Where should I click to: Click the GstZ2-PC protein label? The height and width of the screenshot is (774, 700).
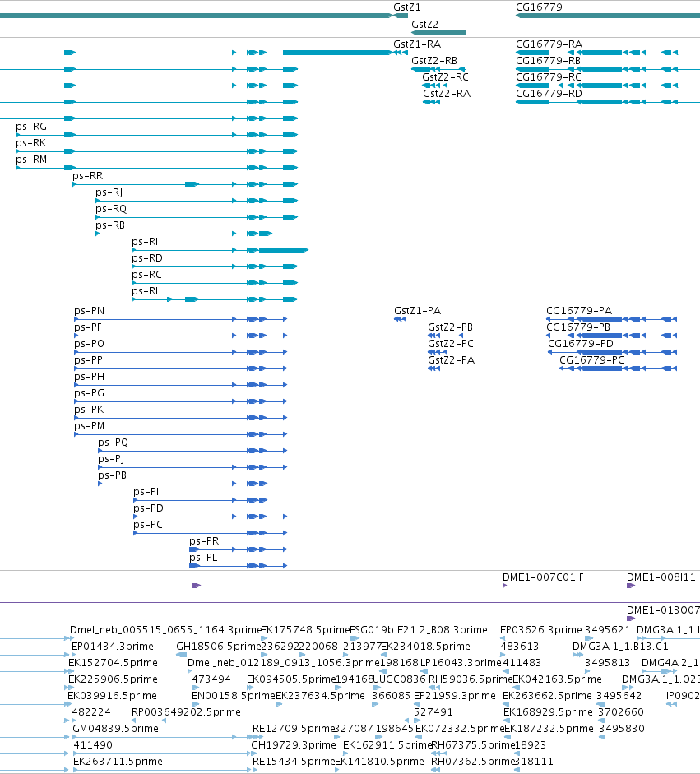tap(451, 344)
